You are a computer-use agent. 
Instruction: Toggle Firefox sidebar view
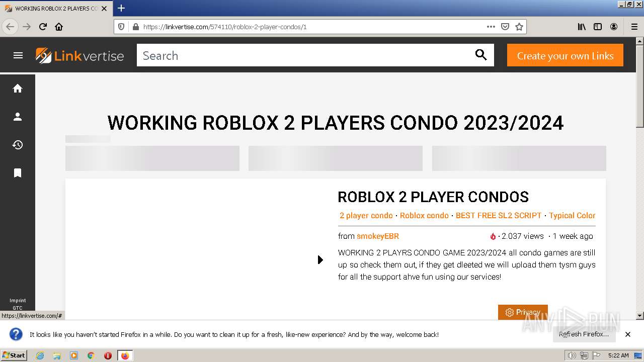click(598, 27)
